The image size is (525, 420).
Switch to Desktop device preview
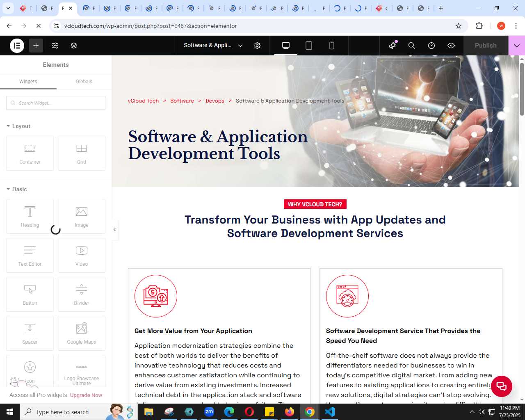(286, 46)
